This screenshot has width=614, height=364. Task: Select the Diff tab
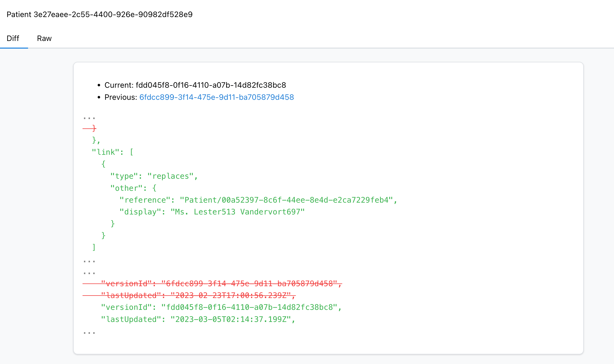pyautogui.click(x=13, y=38)
